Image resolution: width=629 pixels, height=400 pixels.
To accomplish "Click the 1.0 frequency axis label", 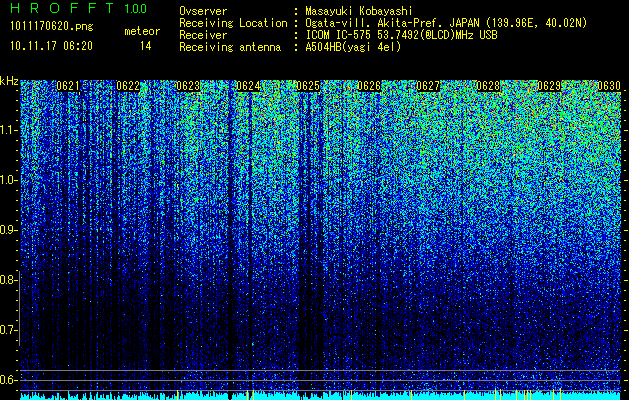I will coord(8,180).
